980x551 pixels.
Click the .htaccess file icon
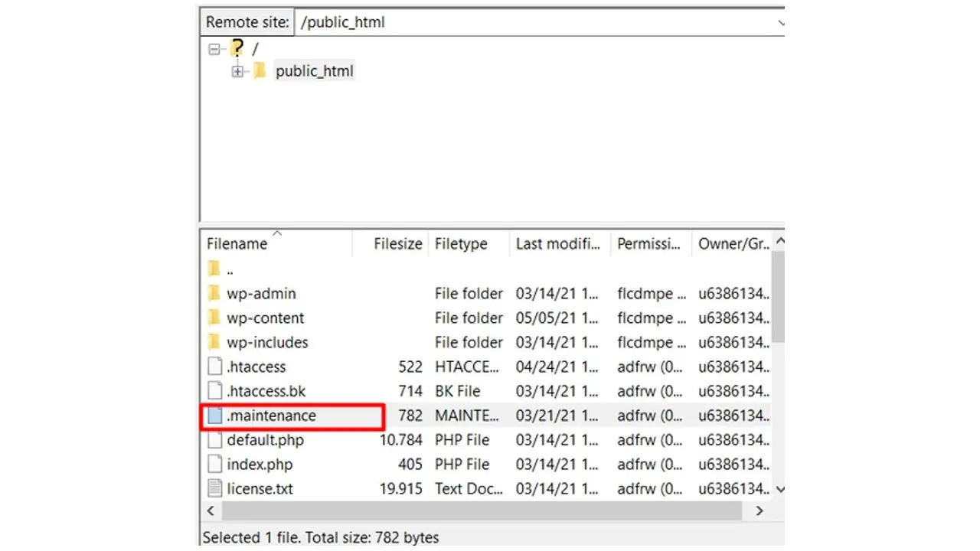pos(214,367)
